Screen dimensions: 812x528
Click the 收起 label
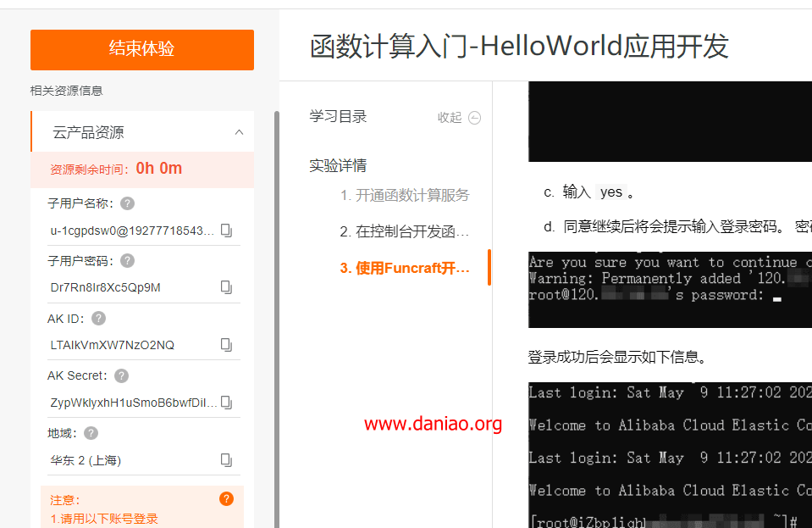click(449, 118)
